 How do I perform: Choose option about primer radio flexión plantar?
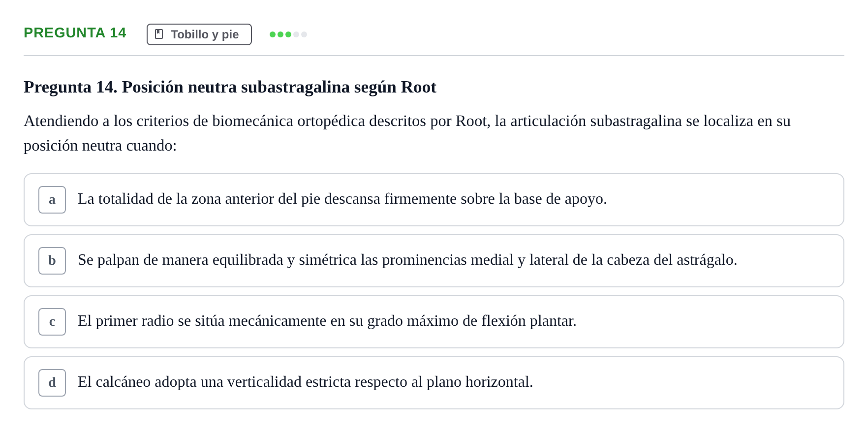point(434,322)
